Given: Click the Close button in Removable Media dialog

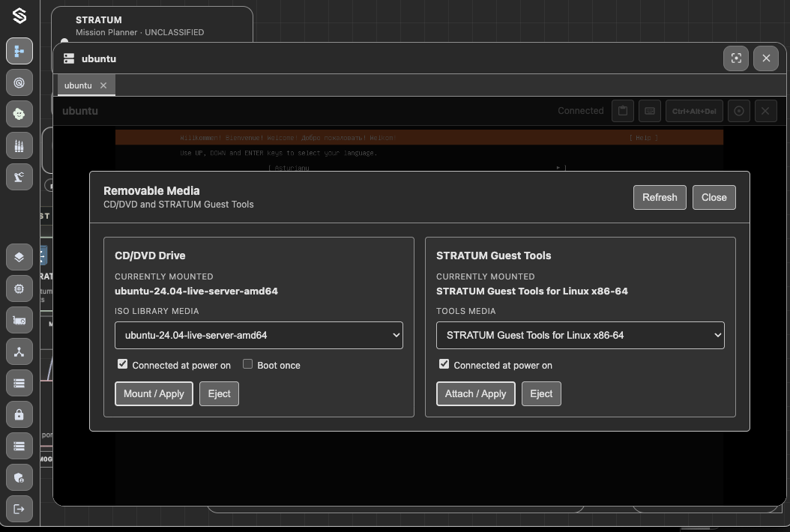Looking at the screenshot, I should tap(714, 198).
